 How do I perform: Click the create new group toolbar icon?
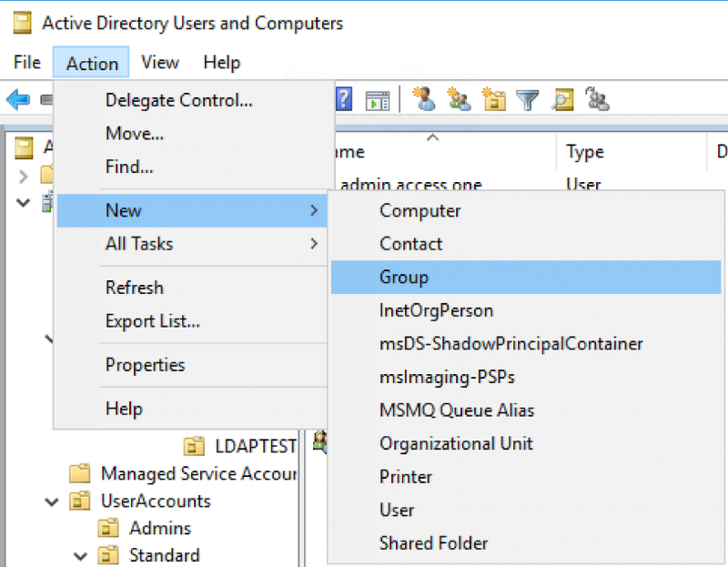pyautogui.click(x=459, y=99)
